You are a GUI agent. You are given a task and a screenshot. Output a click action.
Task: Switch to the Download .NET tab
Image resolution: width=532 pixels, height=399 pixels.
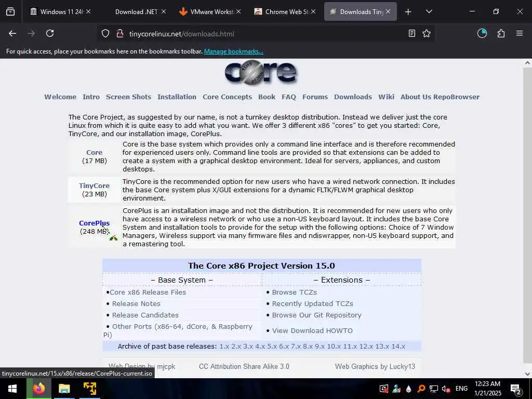[136, 11]
